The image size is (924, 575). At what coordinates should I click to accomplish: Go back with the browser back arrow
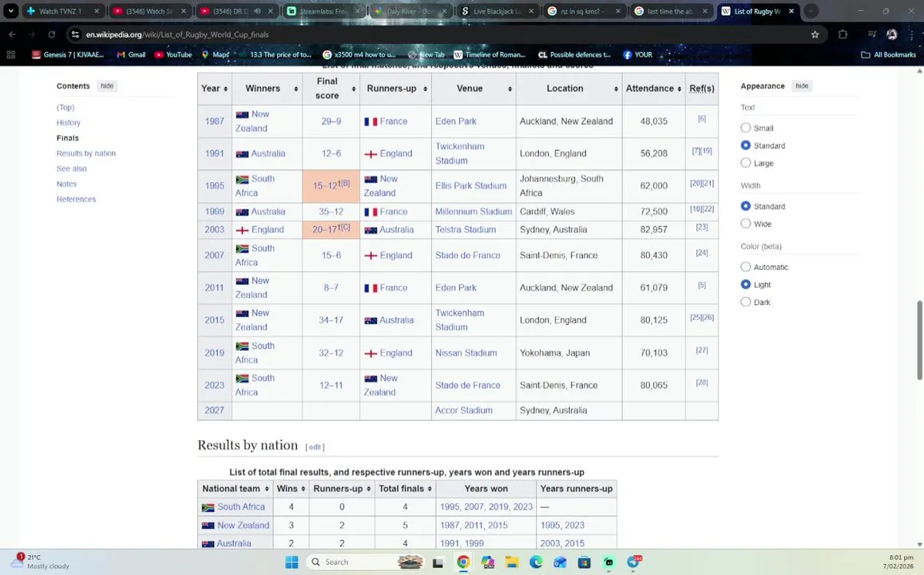point(12,35)
